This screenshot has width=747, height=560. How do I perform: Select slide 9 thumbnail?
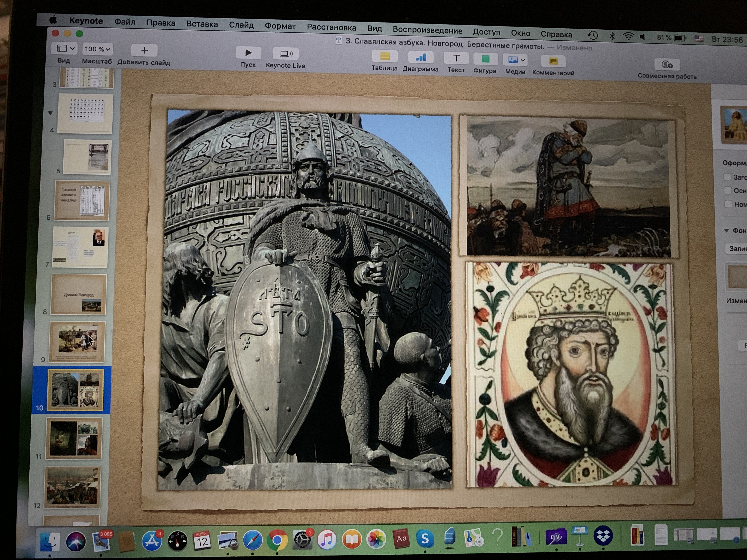[77, 342]
